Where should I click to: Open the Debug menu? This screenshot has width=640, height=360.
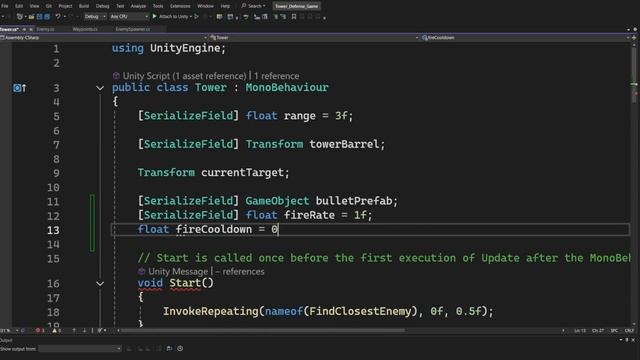click(102, 6)
